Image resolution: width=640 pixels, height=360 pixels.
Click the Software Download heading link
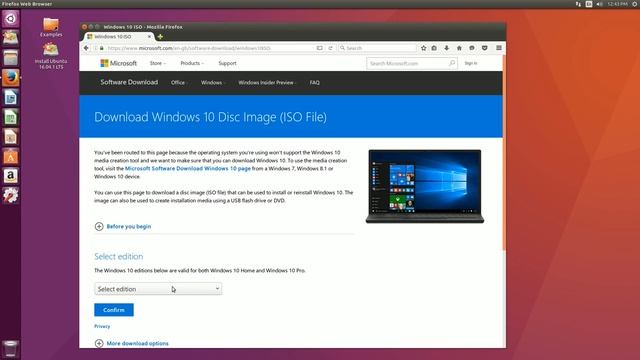(129, 82)
